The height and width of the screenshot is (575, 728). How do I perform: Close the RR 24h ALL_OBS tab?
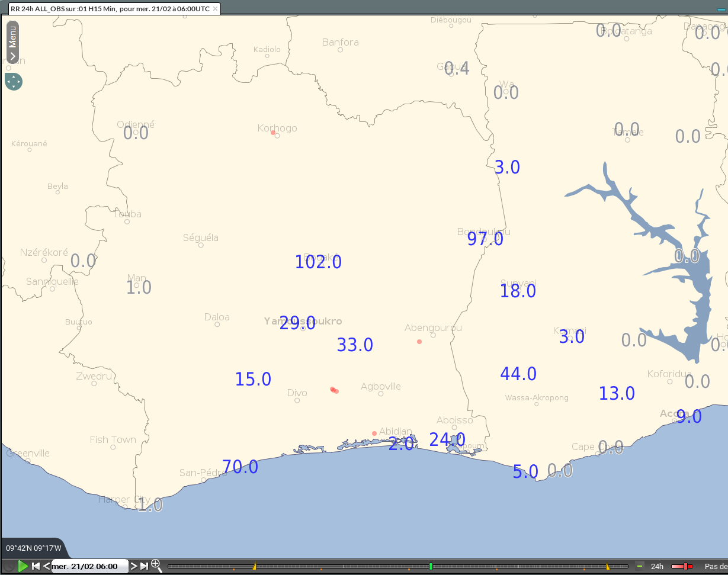tap(215, 9)
